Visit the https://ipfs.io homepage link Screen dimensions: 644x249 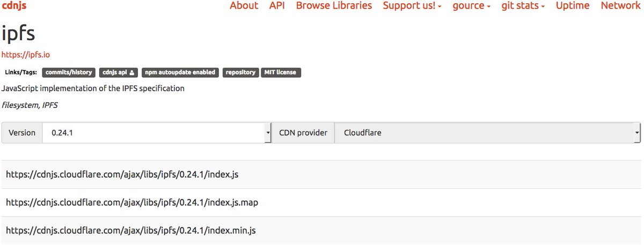(x=26, y=54)
